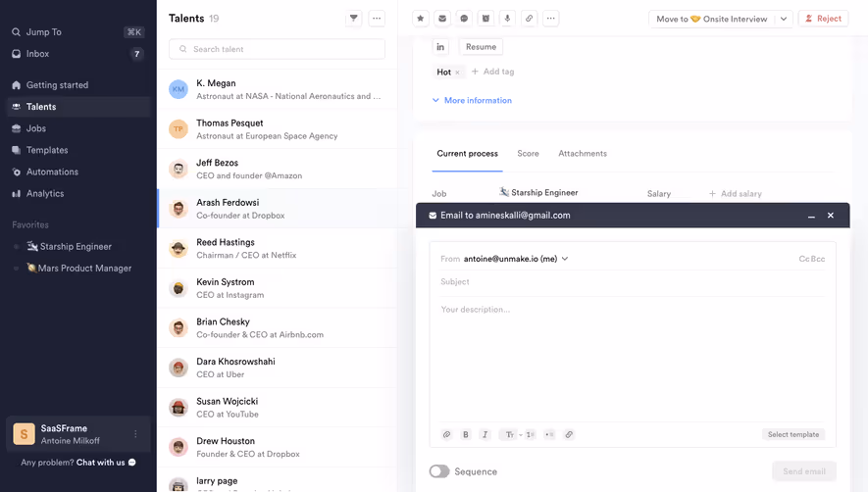Insert a numbered list in email
This screenshot has width=868, height=492.
point(530,434)
